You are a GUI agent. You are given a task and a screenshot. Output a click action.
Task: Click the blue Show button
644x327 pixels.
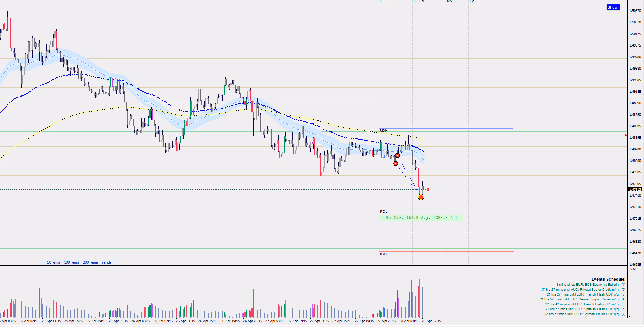613,7
